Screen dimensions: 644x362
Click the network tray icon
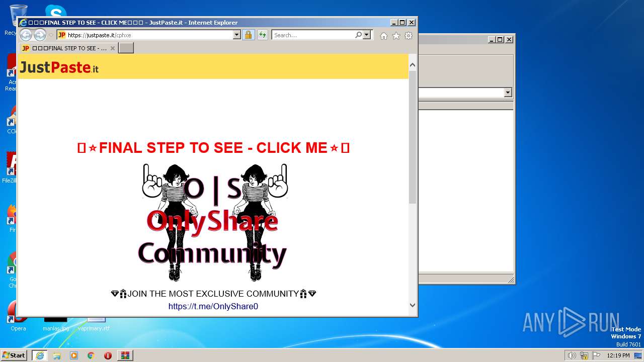584,355
